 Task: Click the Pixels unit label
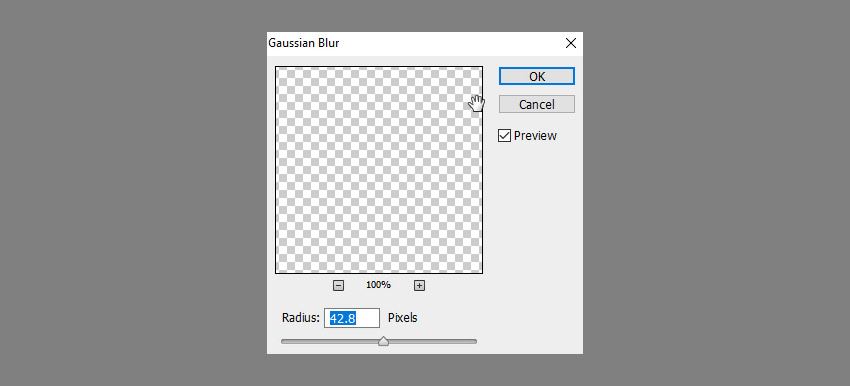tap(403, 318)
